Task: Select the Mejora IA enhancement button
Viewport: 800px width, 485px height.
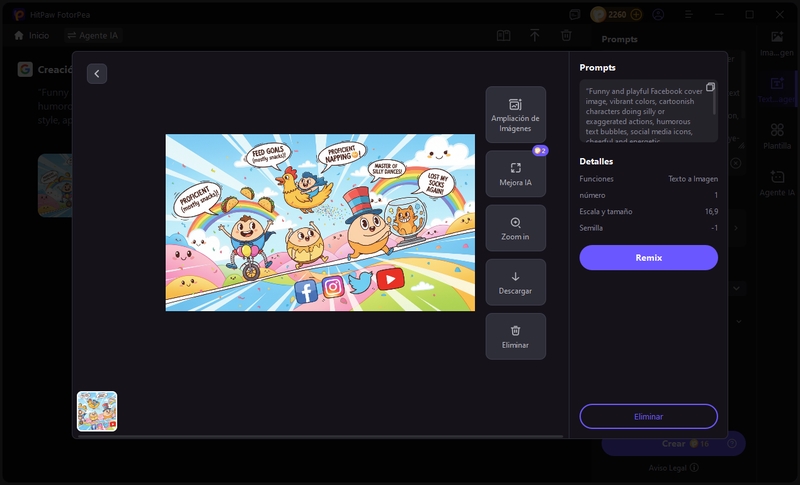Action: 515,174
